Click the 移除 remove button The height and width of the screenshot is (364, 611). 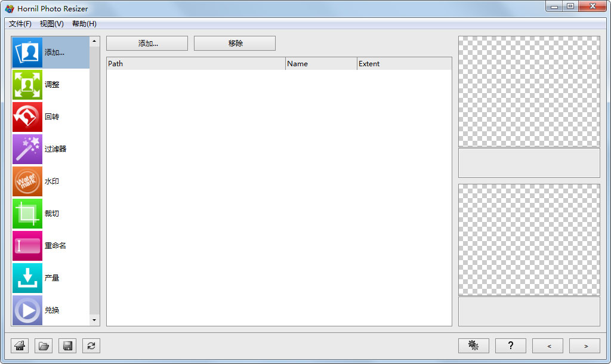click(x=234, y=43)
